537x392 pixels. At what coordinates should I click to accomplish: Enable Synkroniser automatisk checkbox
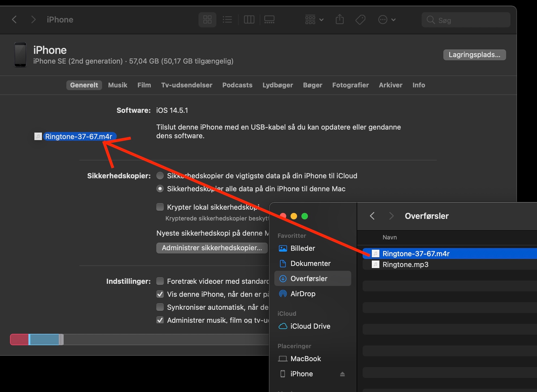pos(160,307)
